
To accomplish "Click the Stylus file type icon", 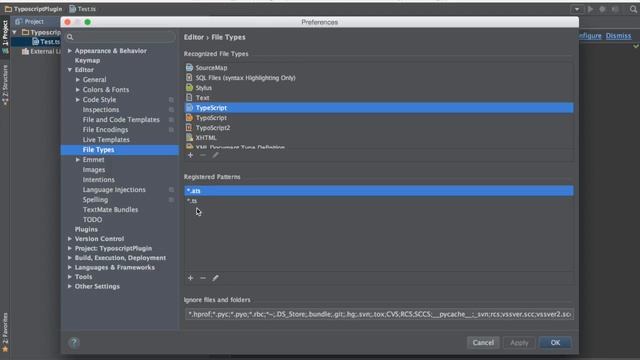I will point(189,88).
